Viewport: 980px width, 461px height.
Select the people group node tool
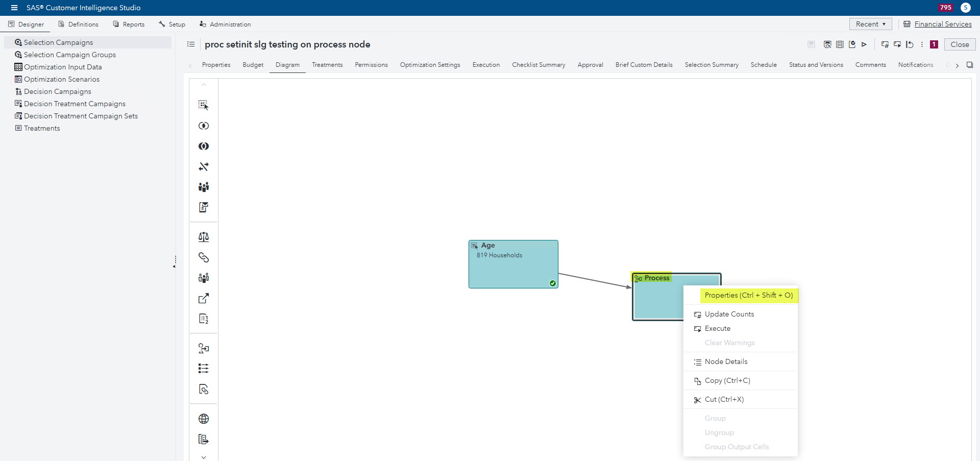[x=203, y=187]
